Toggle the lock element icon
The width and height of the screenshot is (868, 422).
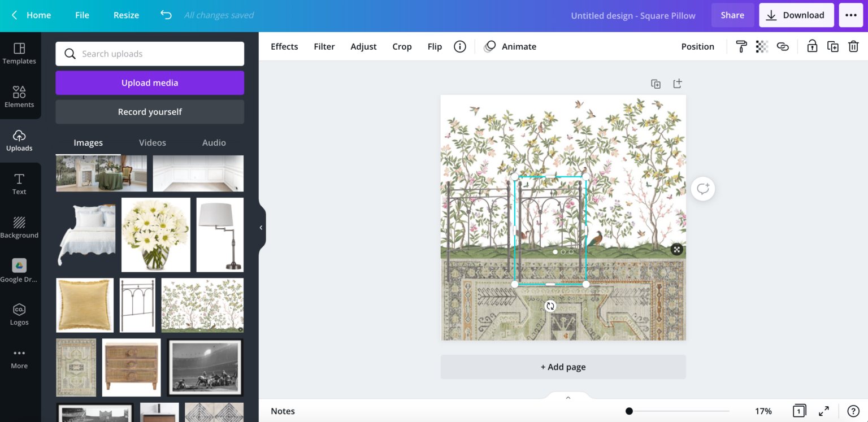(812, 46)
